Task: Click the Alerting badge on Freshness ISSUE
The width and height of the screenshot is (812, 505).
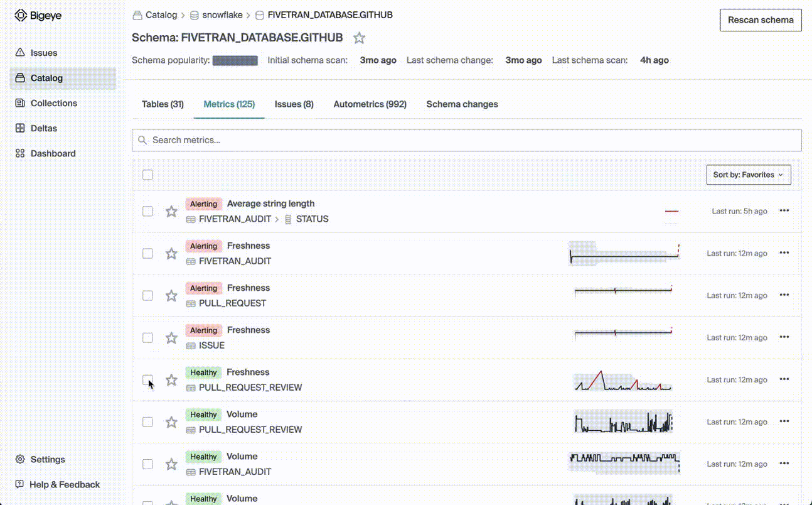Action: click(203, 330)
